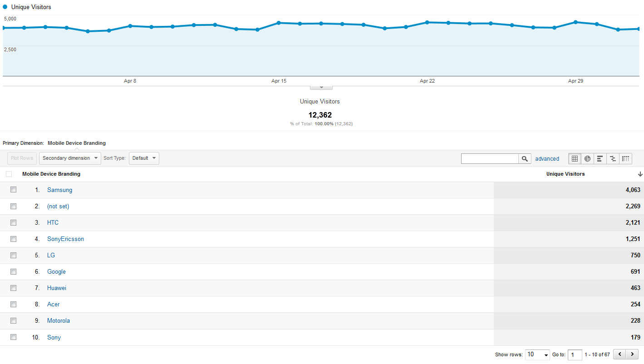Open the HTC brand link

pos(53,223)
